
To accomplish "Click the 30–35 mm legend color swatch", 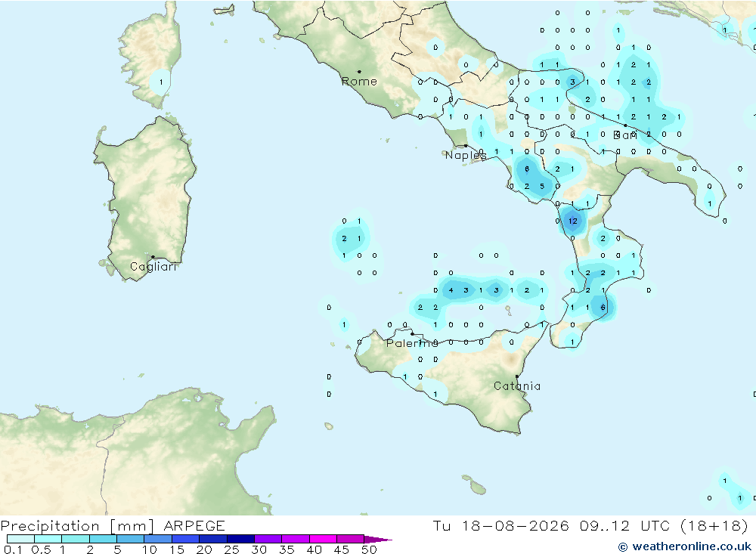I will click(268, 539).
